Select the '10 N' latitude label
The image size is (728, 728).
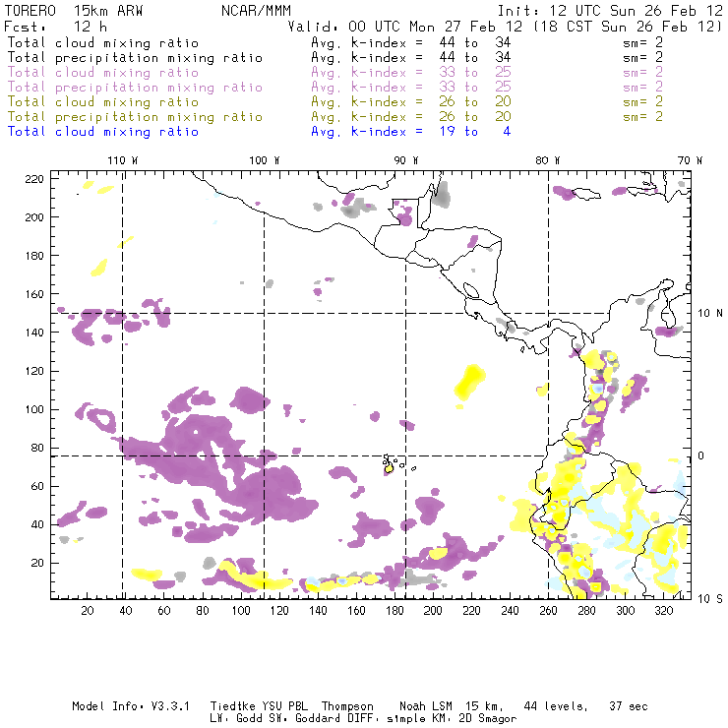point(710,314)
